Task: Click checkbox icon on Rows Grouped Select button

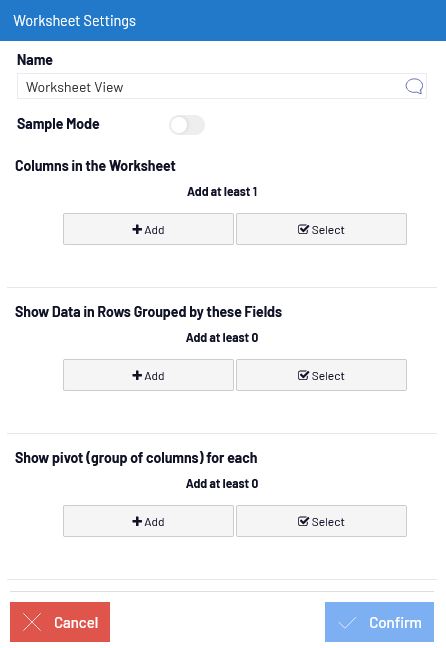Action: [303, 375]
